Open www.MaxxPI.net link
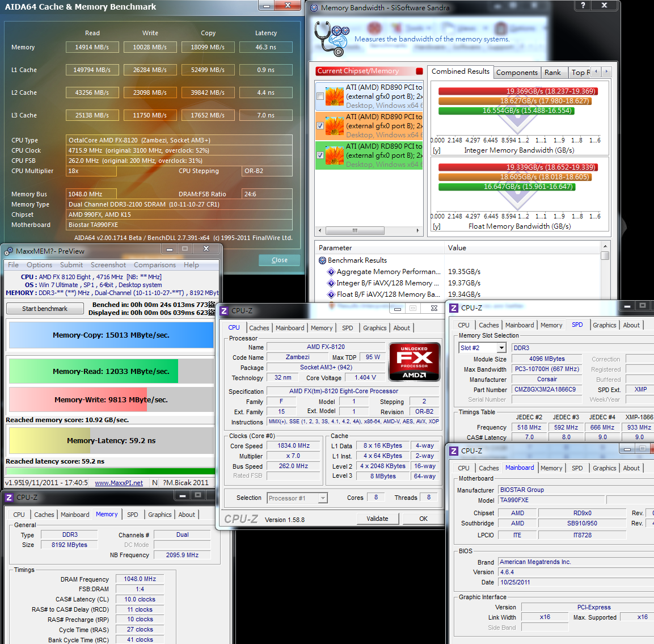The width and height of the screenshot is (654, 644). click(119, 483)
